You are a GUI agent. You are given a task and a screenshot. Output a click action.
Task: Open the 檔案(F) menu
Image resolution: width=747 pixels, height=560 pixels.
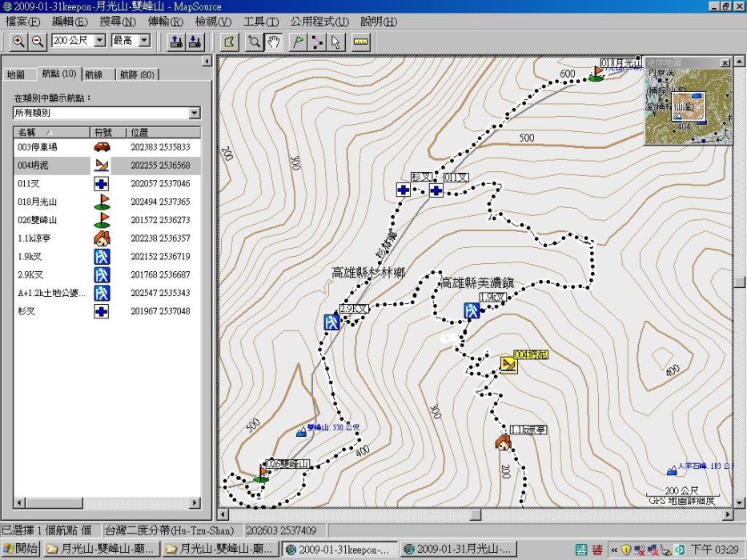click(22, 22)
